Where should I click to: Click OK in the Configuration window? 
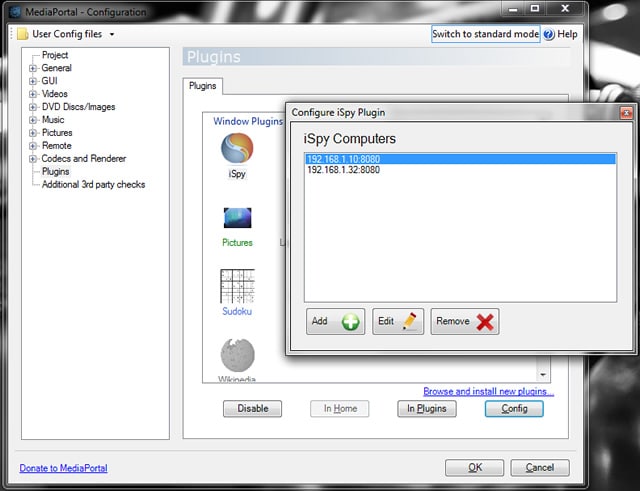475,468
